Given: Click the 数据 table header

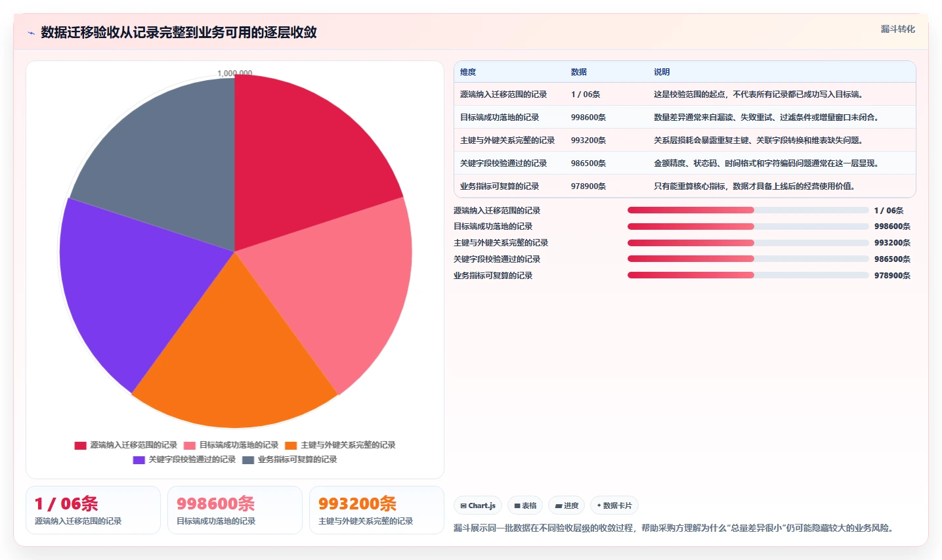Looking at the screenshot, I should (579, 72).
